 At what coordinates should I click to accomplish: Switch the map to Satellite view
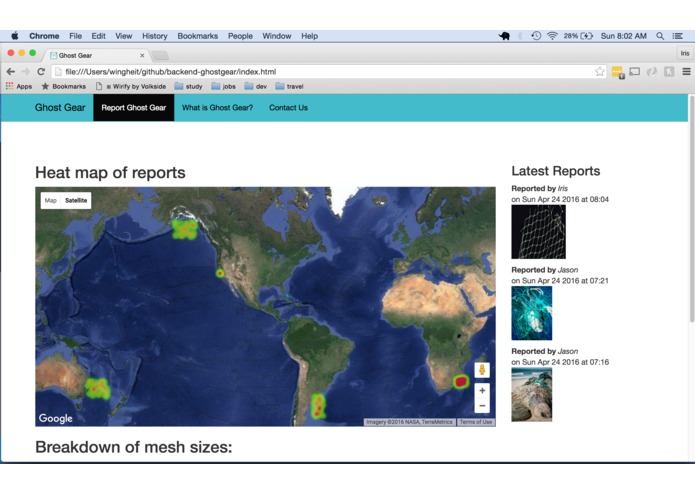76,200
